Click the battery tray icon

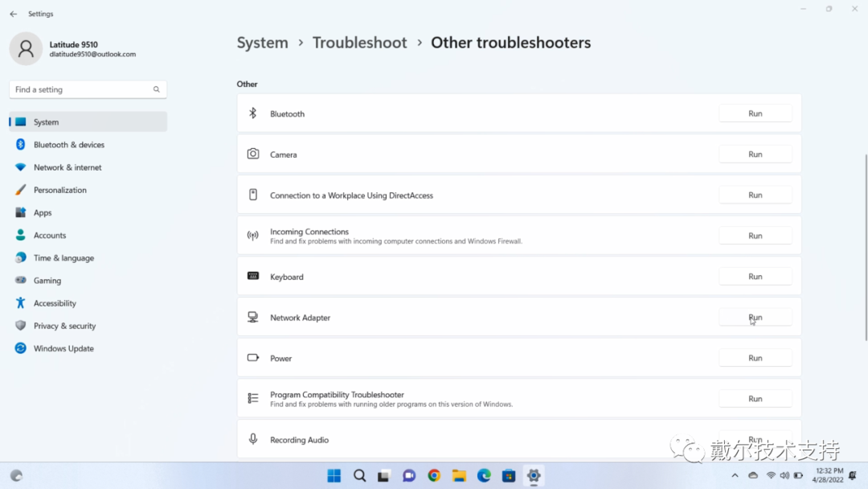click(798, 475)
